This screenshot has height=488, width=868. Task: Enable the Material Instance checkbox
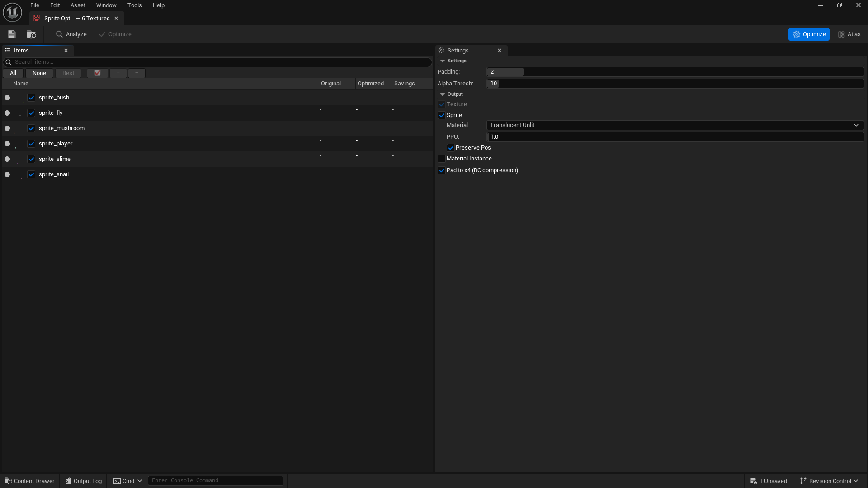(442, 159)
